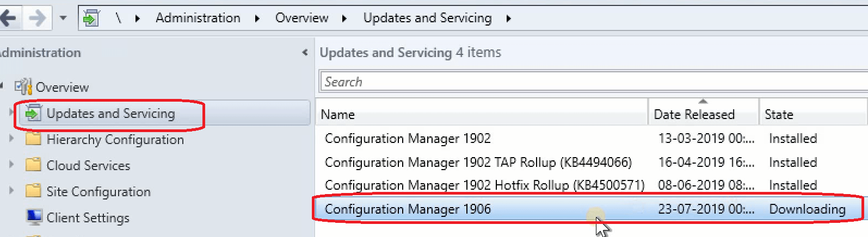
Task: Select Configuration Manager 1902 Hotfix Rollup (KB4500571)
Action: (x=592, y=185)
